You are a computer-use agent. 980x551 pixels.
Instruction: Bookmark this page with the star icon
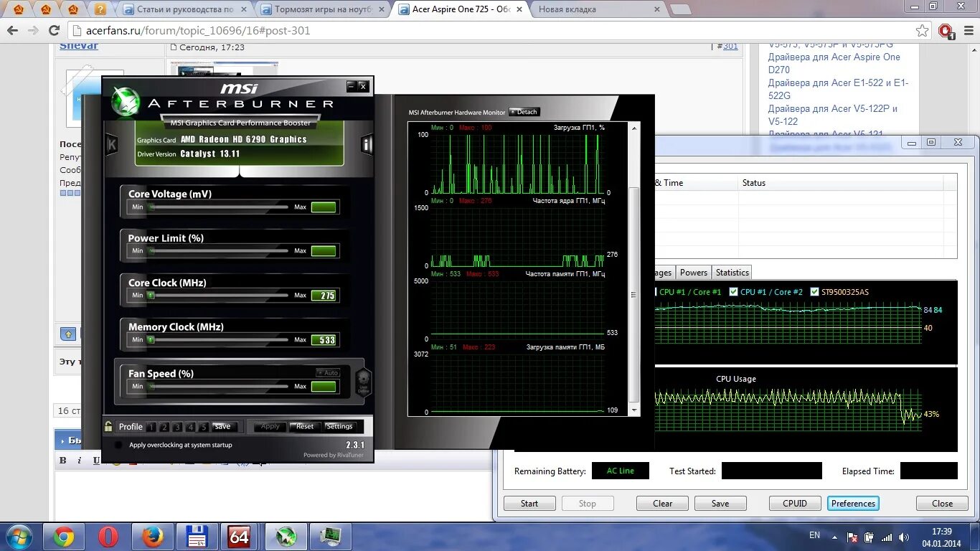coord(923,31)
